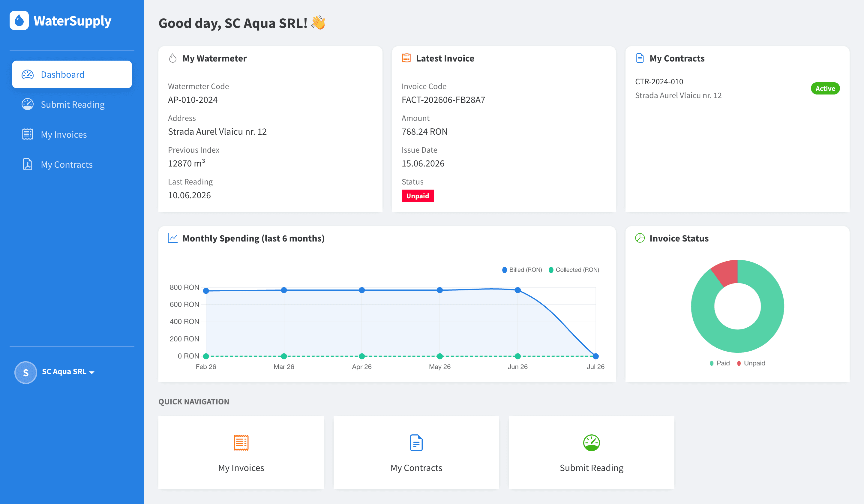Image resolution: width=864 pixels, height=504 pixels.
Task: Click the WaterSupply brand name
Action: coord(72,21)
